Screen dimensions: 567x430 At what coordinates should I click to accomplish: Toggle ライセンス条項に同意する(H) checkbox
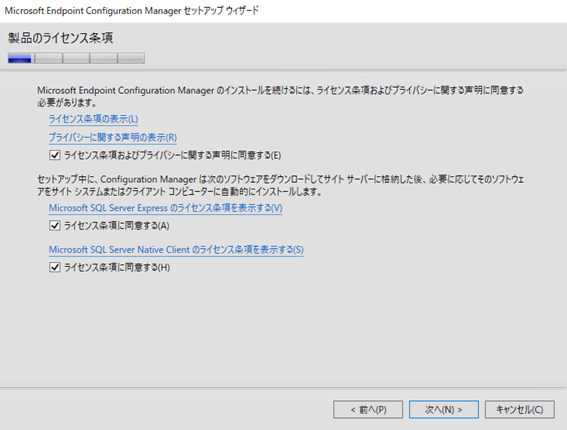click(x=55, y=267)
